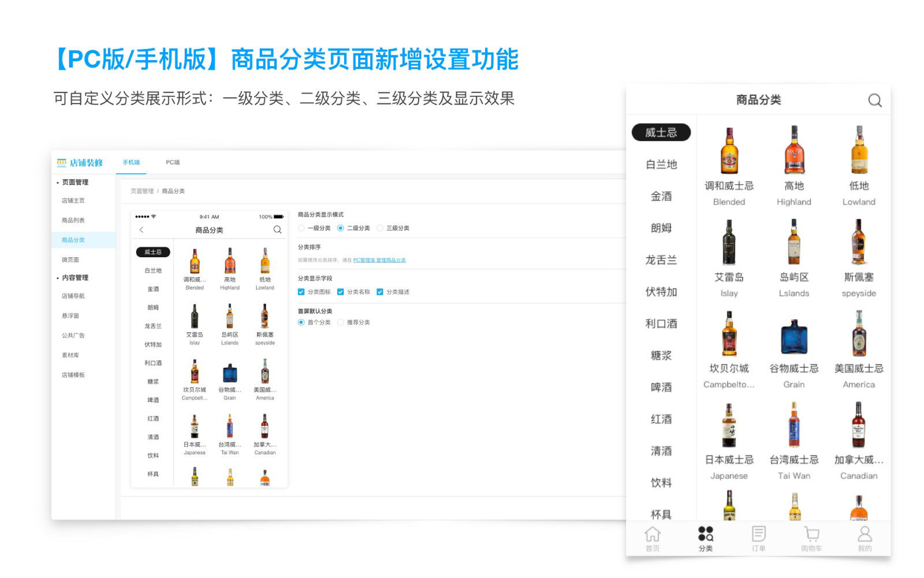
Task: Open the PC管理端 管理商品分类 link
Action: 379,261
